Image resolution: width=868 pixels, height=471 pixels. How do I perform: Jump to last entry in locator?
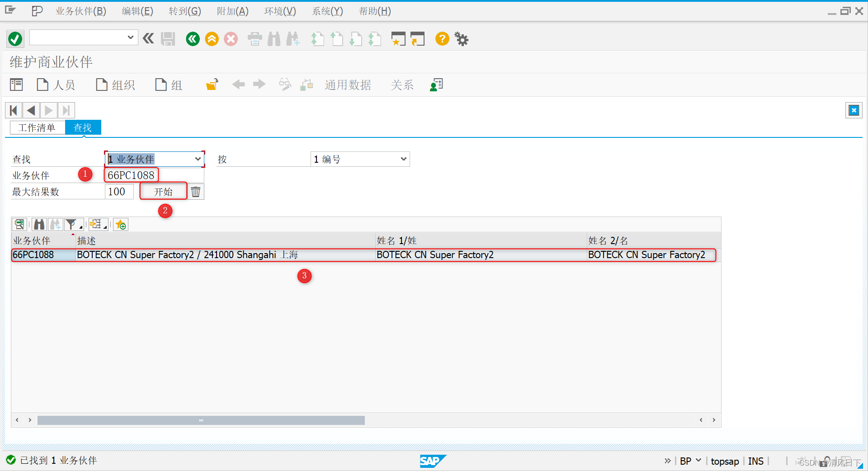point(66,110)
